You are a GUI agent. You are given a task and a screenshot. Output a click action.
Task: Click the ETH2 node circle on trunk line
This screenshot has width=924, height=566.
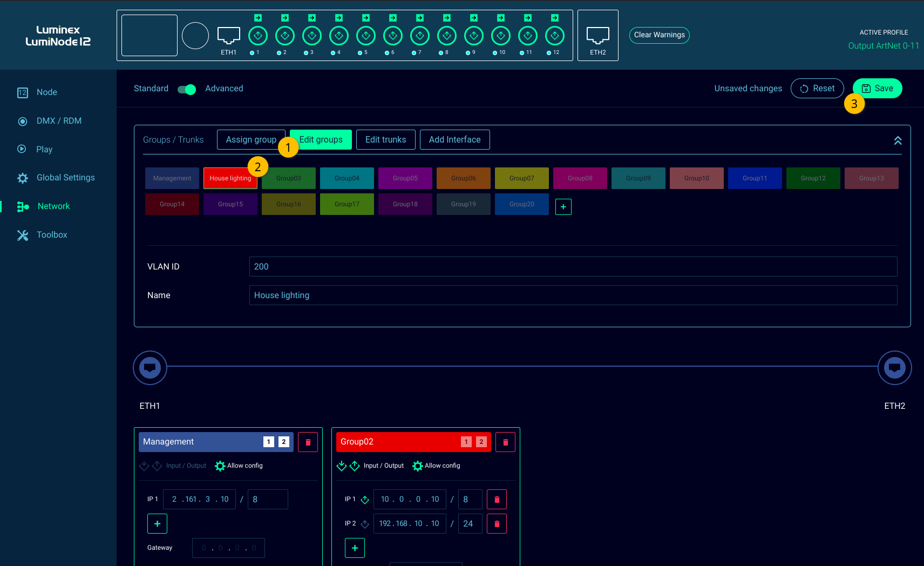click(894, 368)
